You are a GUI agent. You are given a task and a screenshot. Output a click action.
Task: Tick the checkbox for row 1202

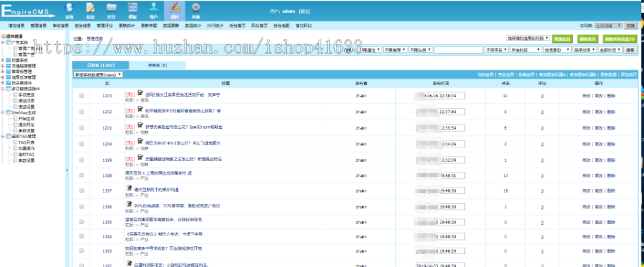point(82,112)
